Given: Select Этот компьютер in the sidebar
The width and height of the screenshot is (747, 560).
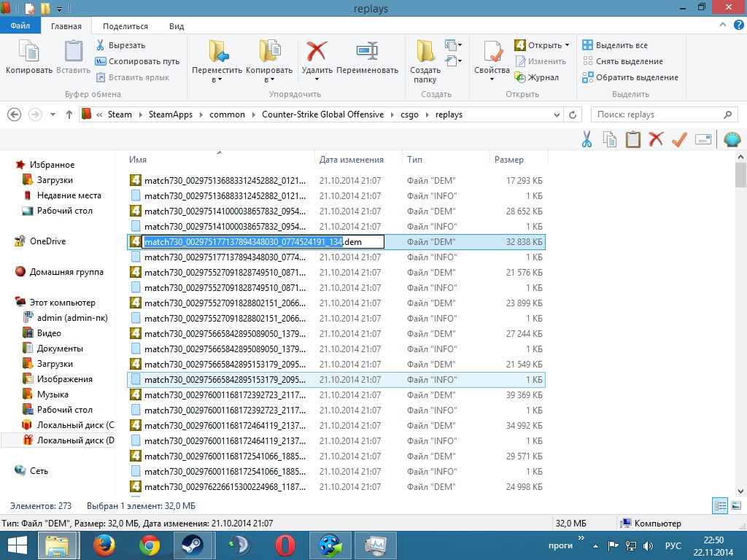Looking at the screenshot, I should point(63,303).
